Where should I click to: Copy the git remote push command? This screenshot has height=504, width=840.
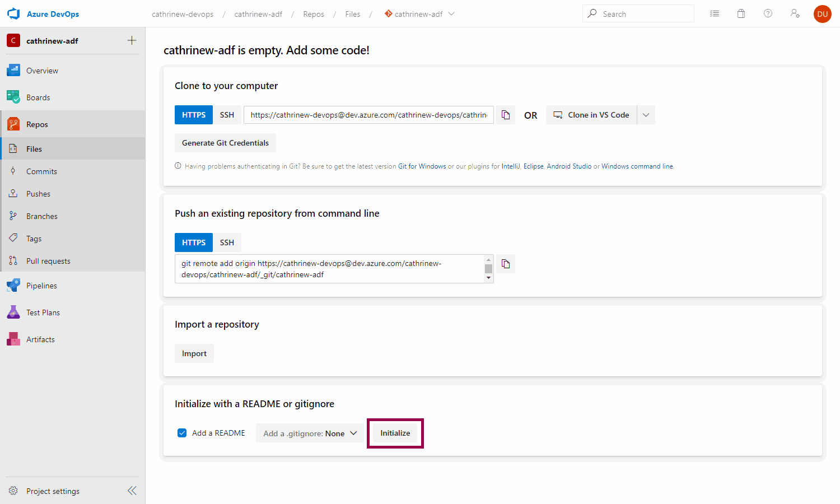tap(506, 264)
